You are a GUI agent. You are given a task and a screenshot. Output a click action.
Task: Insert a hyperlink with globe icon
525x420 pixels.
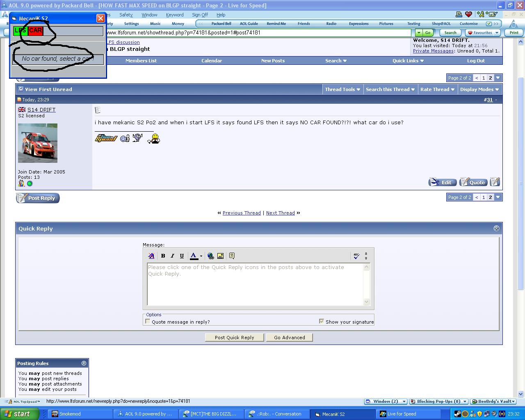(211, 256)
